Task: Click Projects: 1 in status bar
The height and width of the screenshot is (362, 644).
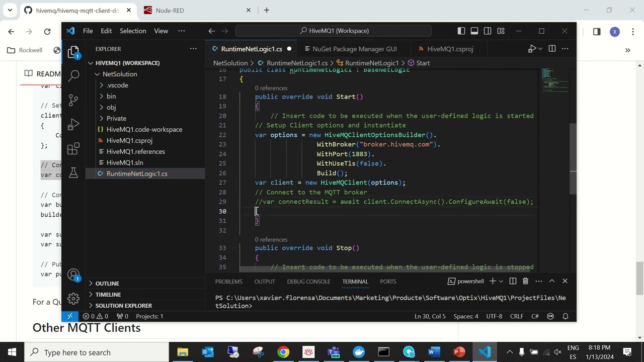Action: pos(149,316)
